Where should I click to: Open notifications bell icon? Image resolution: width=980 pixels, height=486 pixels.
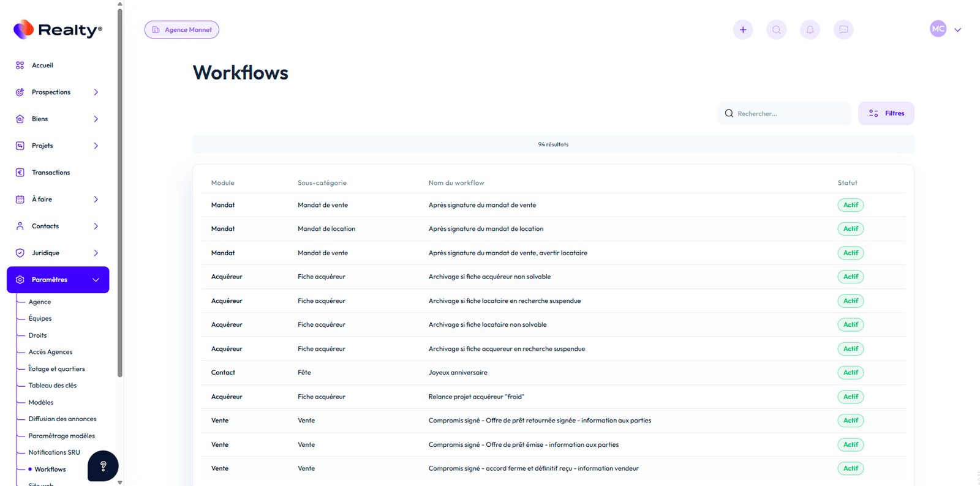[810, 29]
